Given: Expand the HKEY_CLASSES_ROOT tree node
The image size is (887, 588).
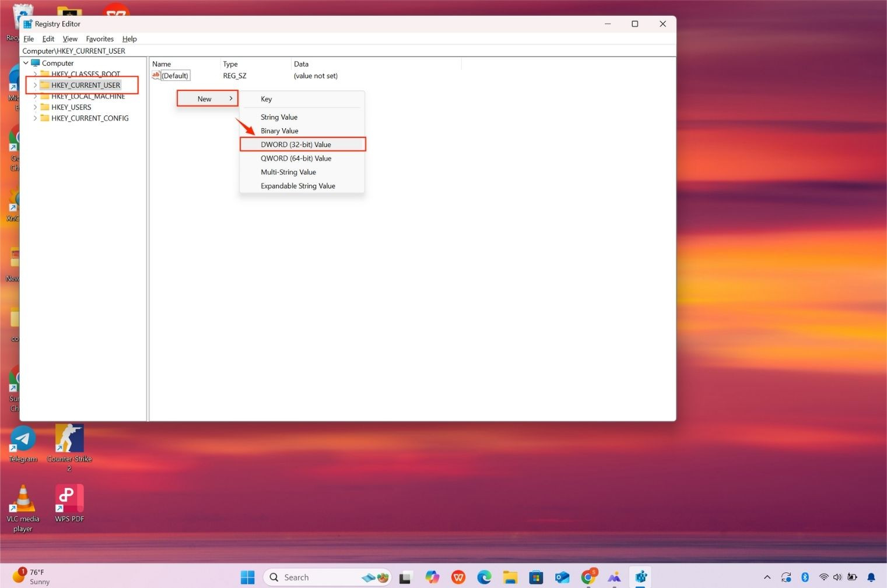Looking at the screenshot, I should [35, 74].
